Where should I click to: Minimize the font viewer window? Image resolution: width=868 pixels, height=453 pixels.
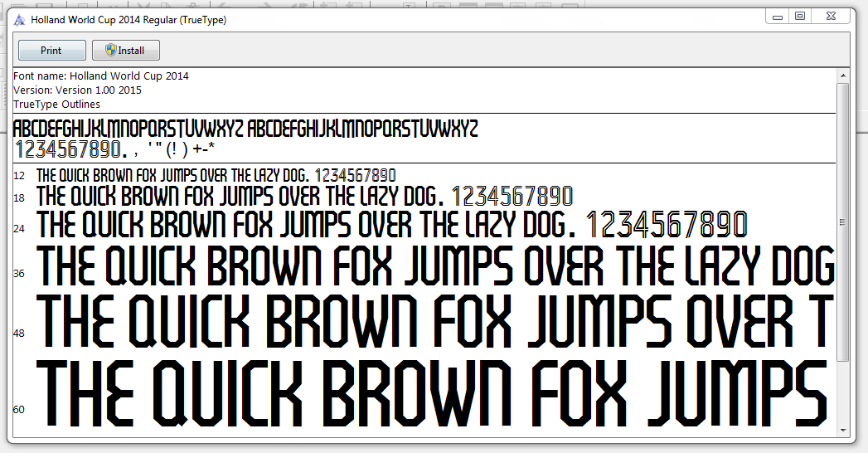(777, 17)
